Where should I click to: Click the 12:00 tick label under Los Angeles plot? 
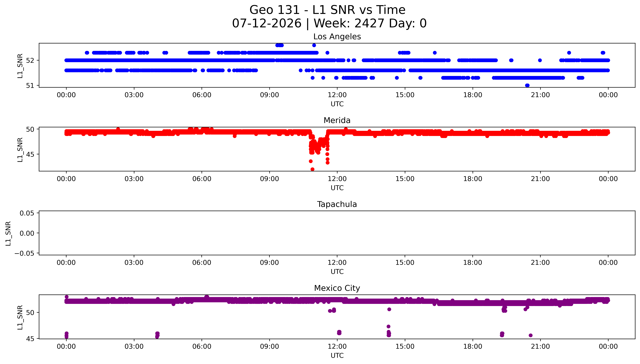[337, 95]
